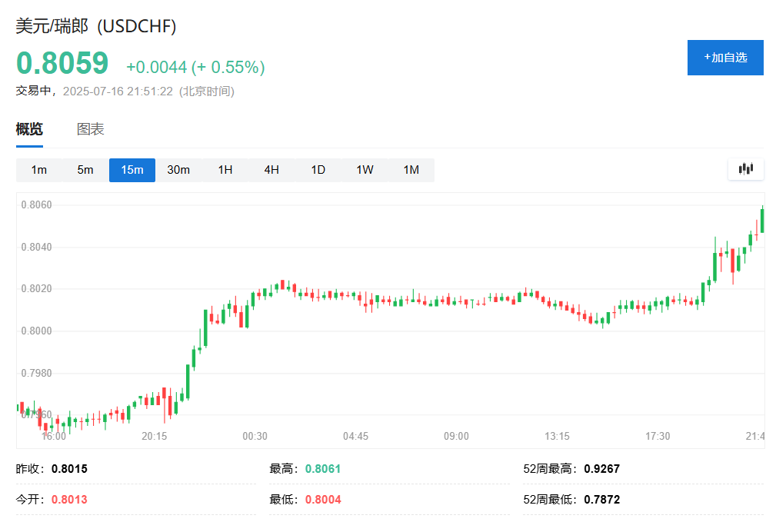Click the current price 0.8059
776x532 pixels.
coord(62,63)
